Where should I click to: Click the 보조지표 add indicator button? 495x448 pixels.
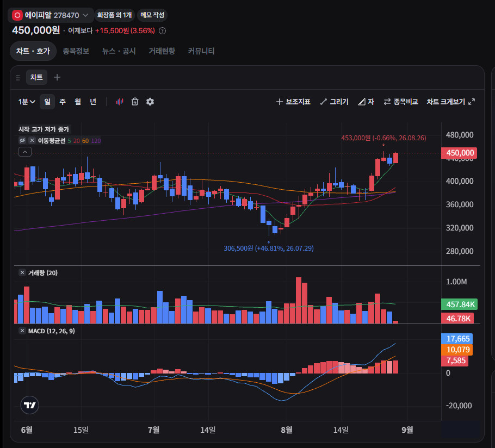coord(293,102)
